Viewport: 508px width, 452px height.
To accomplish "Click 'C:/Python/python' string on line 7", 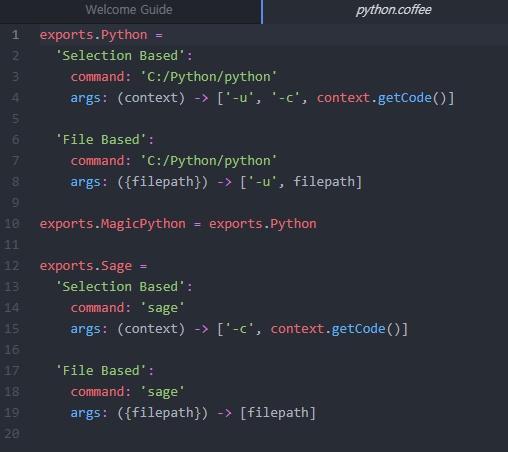I will (208, 161).
